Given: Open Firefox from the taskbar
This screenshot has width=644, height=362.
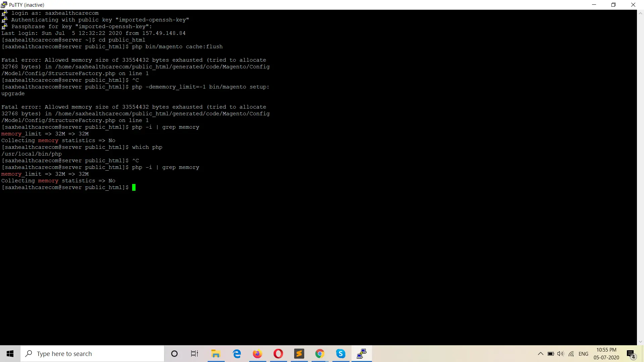Looking at the screenshot, I should (258, 354).
